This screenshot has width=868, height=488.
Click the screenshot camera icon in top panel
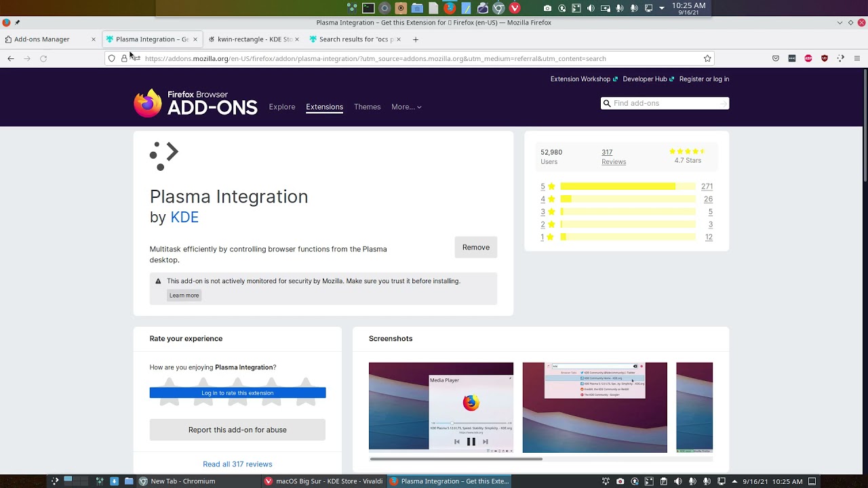coord(547,8)
